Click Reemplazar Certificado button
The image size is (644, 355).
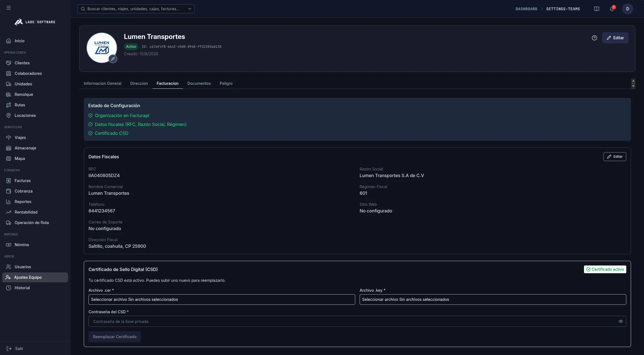[115, 337]
